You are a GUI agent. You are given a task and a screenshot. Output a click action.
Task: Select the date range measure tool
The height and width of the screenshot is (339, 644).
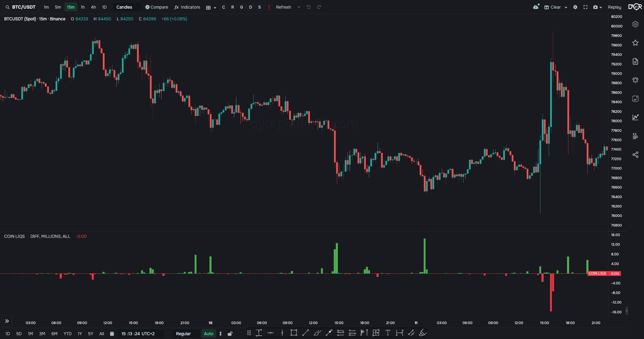pyautogui.click(x=400, y=333)
